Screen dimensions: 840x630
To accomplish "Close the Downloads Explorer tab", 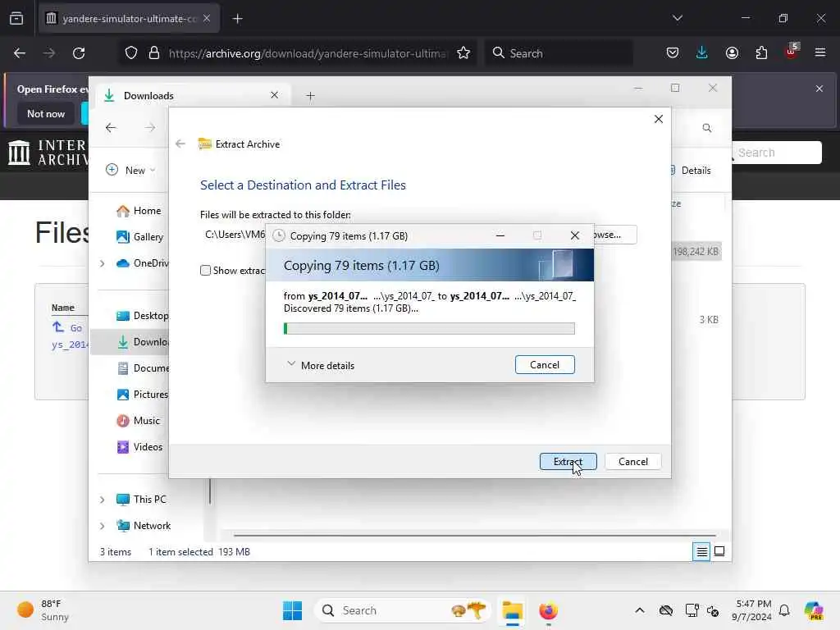I will coord(274,95).
